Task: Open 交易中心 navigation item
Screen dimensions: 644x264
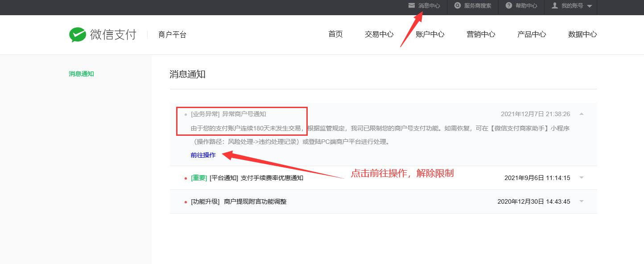Action: [379, 34]
